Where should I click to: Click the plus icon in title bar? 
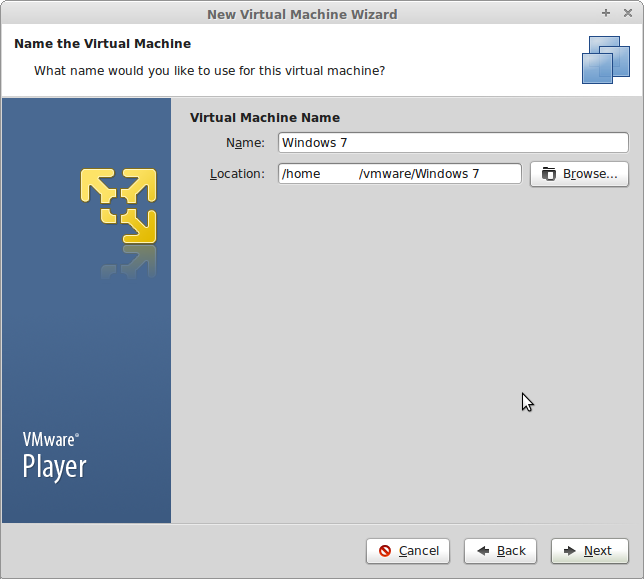coord(606,13)
